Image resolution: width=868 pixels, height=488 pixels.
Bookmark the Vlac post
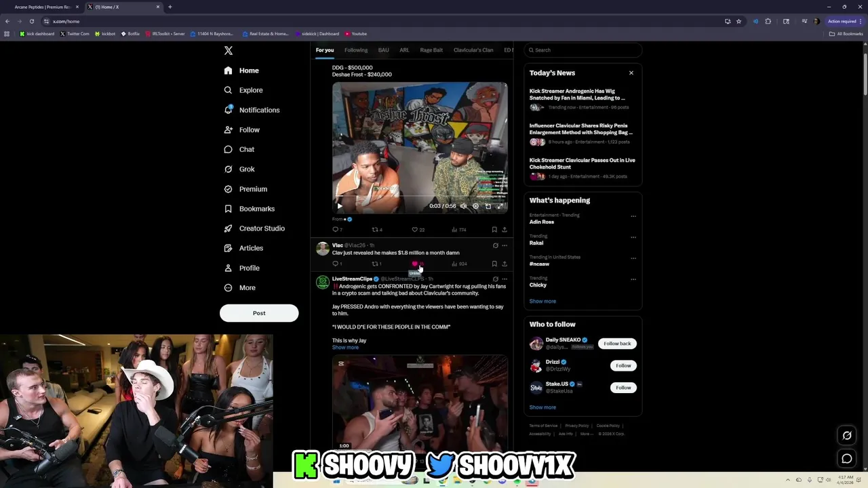(x=494, y=264)
